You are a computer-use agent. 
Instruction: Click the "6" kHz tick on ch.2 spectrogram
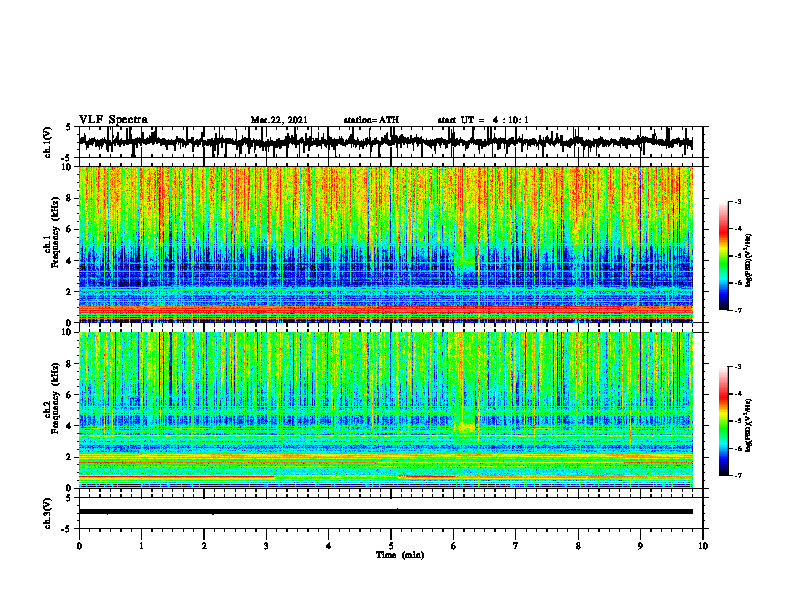tap(70, 395)
